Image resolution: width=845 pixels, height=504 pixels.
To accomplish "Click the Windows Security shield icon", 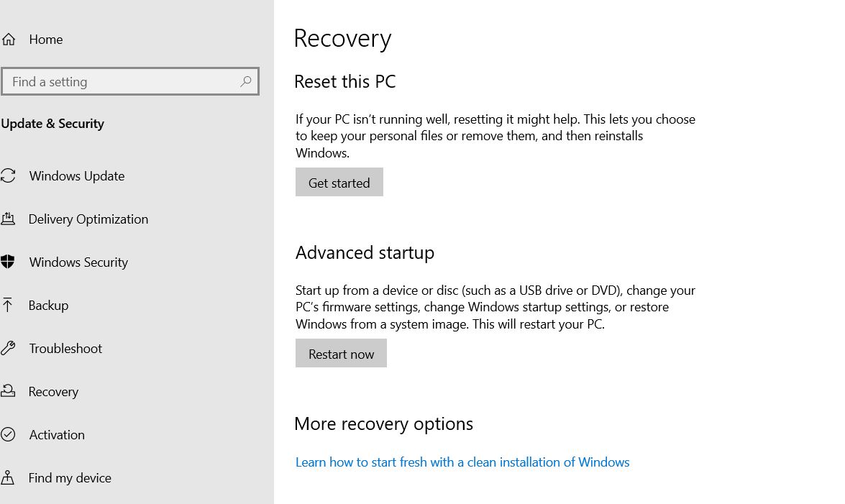I will point(7,262).
